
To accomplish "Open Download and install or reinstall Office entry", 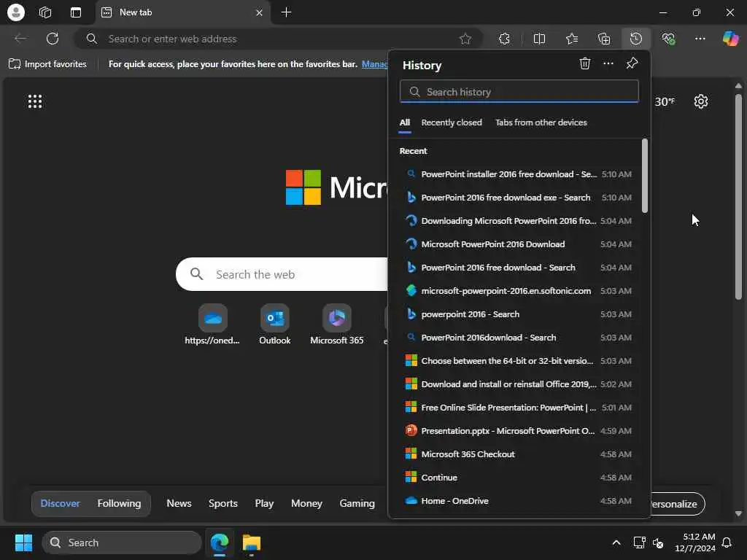I will point(519,384).
